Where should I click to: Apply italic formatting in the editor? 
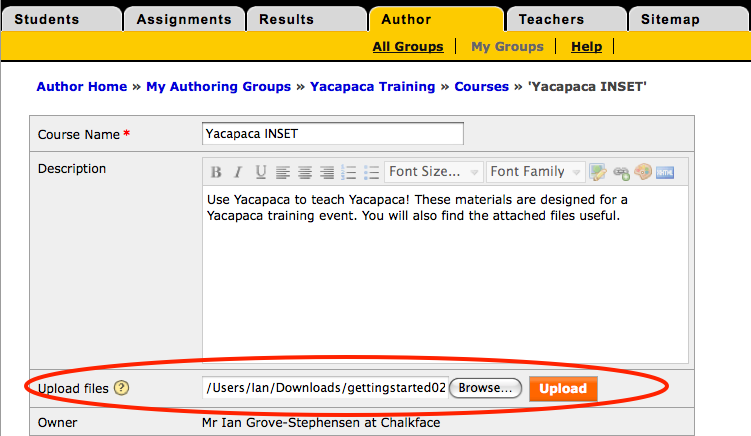[238, 172]
